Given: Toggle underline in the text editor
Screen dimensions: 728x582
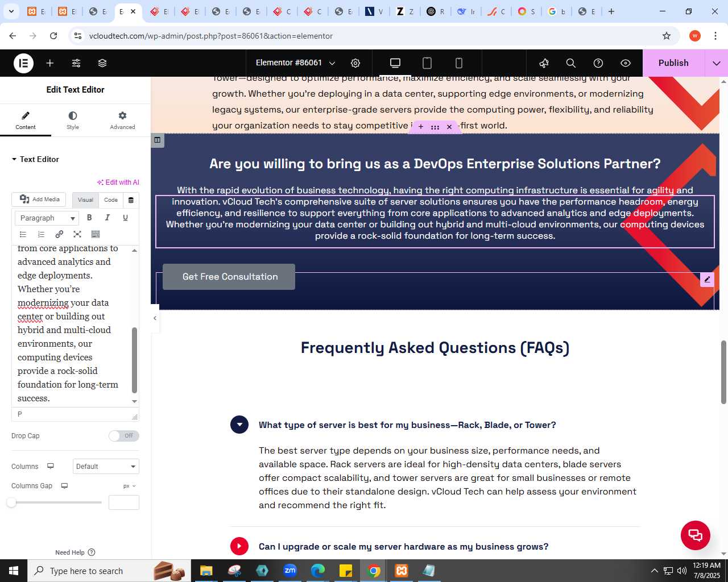Looking at the screenshot, I should [x=126, y=218].
